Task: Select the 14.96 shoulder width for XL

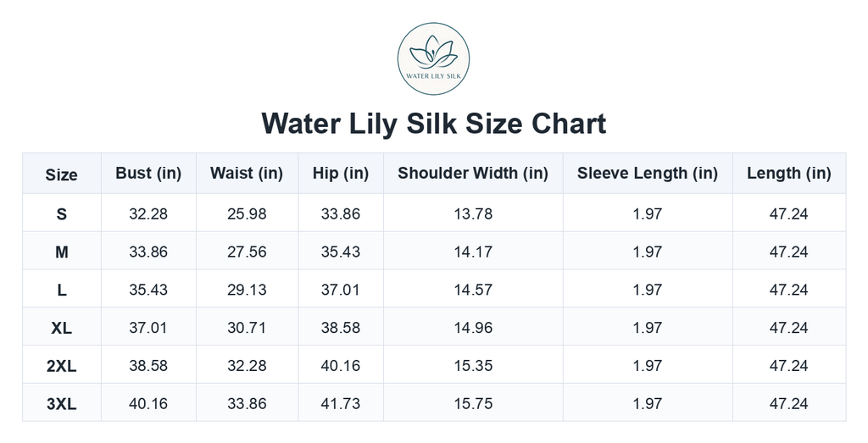Action: [x=473, y=328]
